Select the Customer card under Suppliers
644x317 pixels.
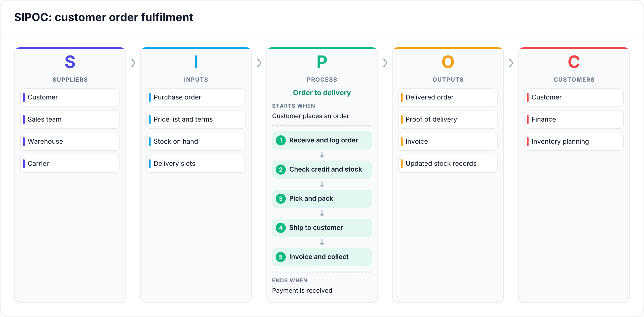[x=70, y=97]
